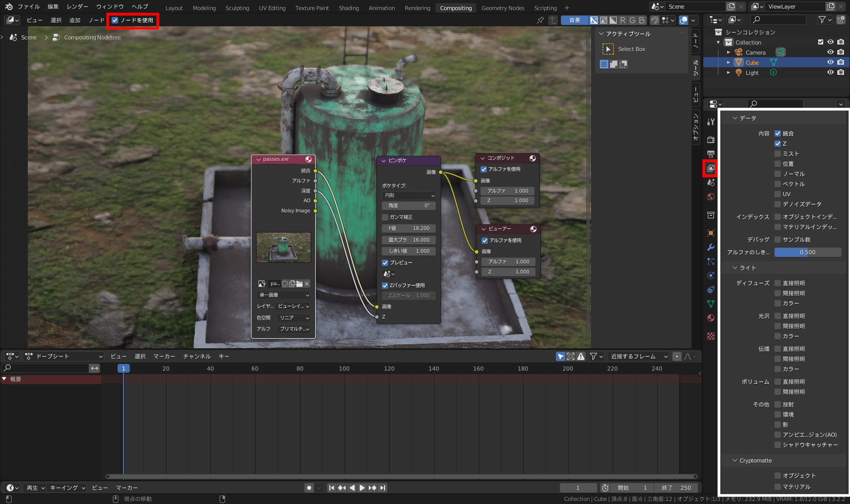Open the Render properties tab icon

click(711, 140)
